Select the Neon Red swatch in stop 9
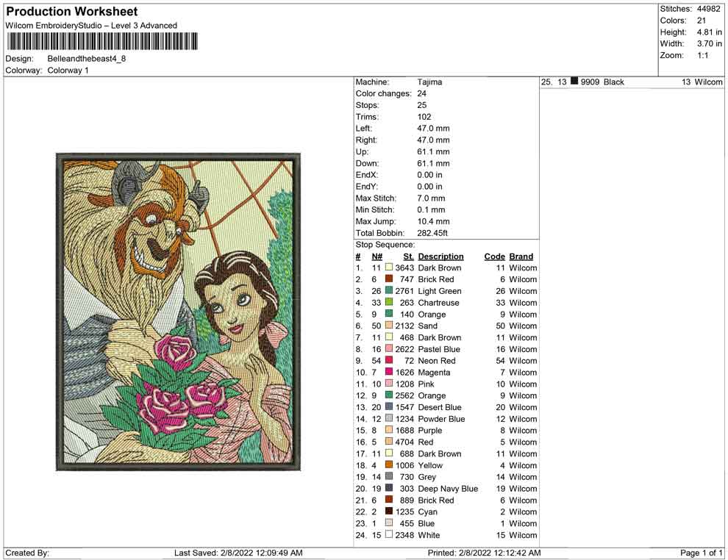This screenshot has height=560, width=728. [389, 360]
